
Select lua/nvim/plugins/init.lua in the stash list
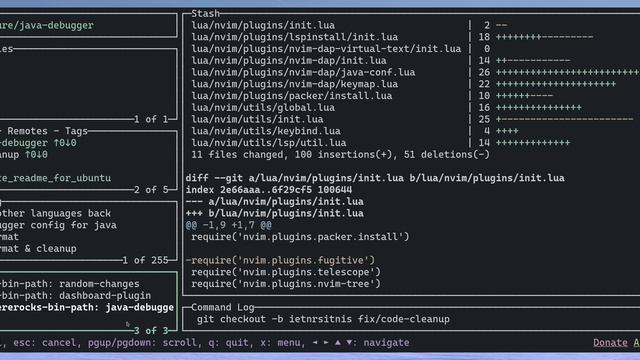pyautogui.click(x=263, y=25)
